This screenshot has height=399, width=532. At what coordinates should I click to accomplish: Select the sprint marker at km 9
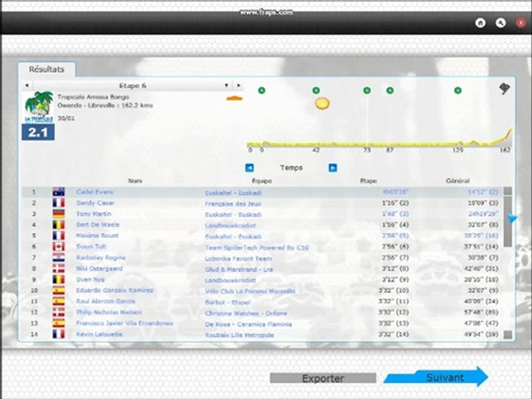(262, 90)
